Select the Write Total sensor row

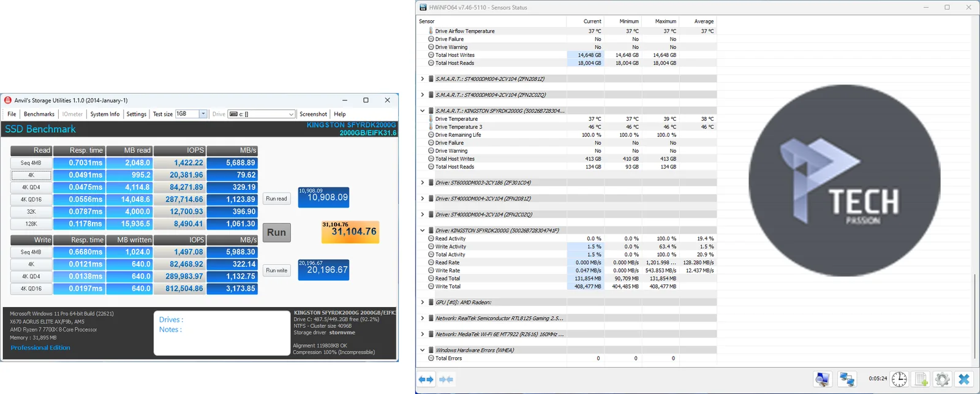point(567,286)
